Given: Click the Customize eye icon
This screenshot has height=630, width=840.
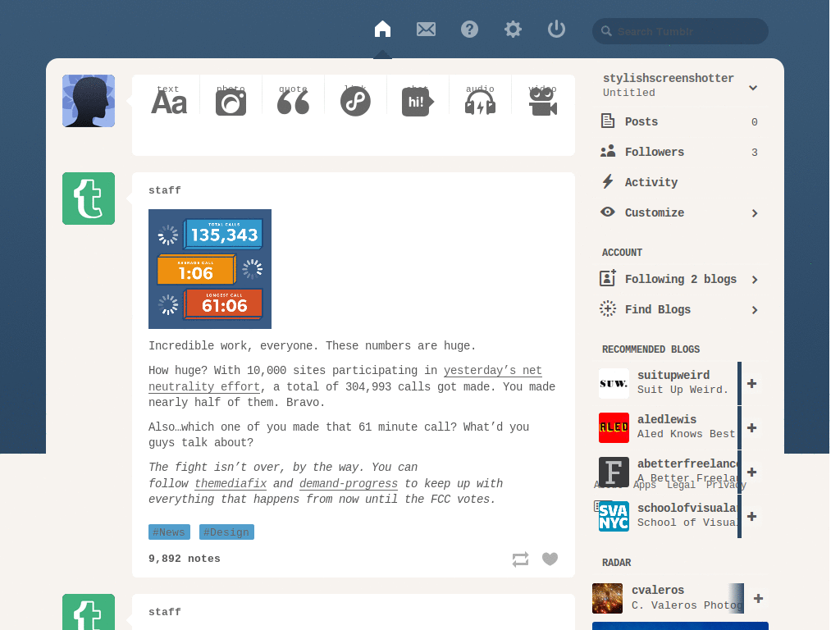Looking at the screenshot, I should (x=608, y=212).
